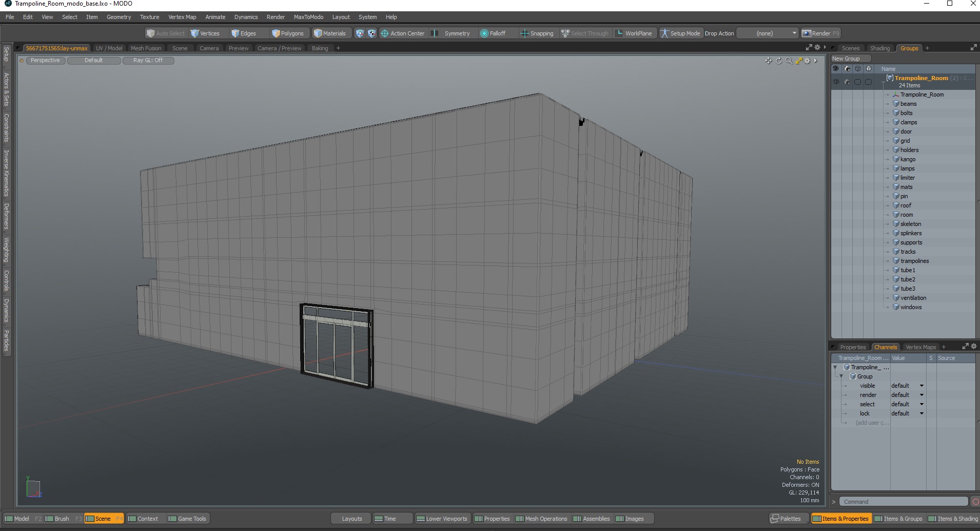Viewport: 980px width, 531px height.
Task: Click the New Group button
Action: pyautogui.click(x=851, y=59)
